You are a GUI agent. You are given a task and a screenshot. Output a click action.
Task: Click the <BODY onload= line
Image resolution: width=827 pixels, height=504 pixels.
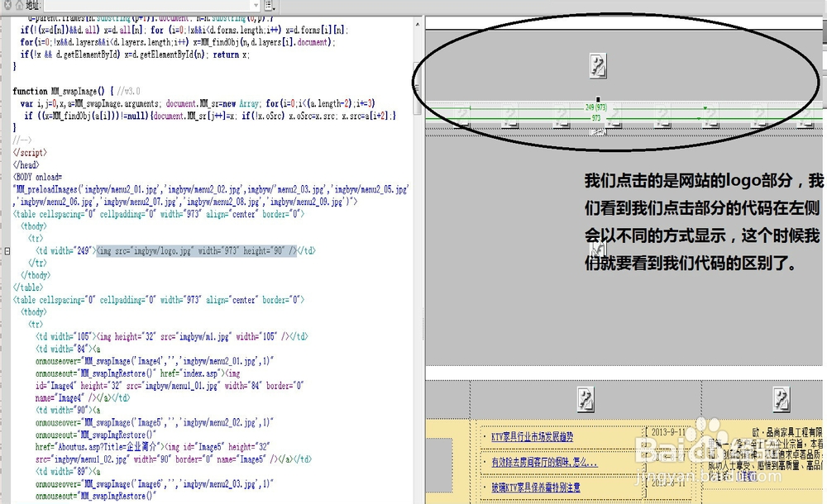37,177
